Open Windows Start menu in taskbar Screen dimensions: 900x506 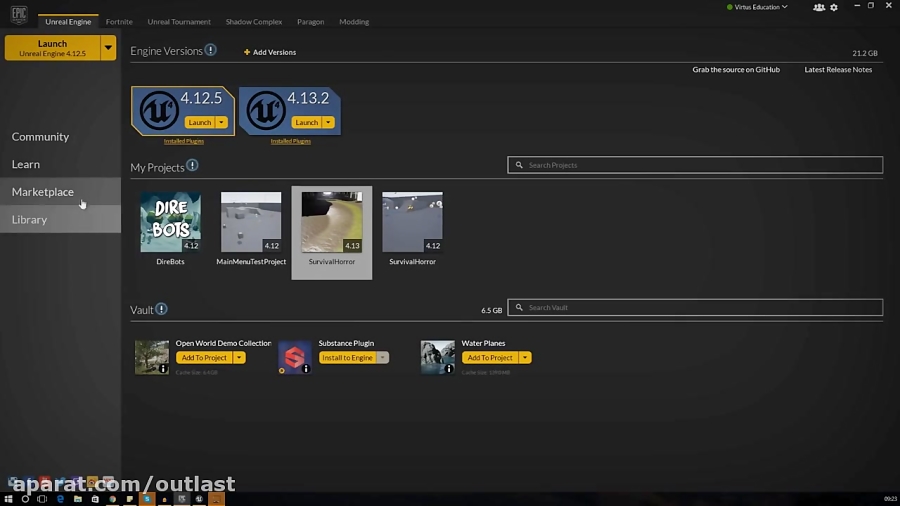pyautogui.click(x=10, y=498)
